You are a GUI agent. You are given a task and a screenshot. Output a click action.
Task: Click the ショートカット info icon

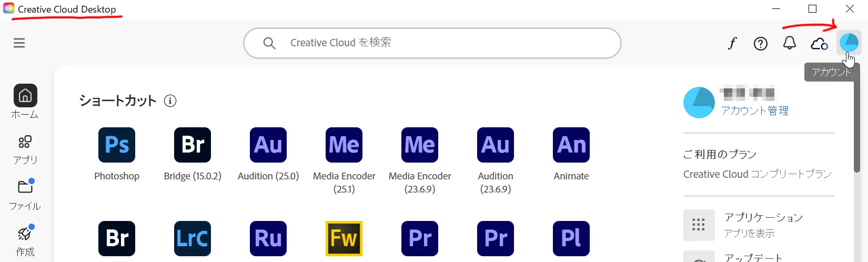point(170,100)
